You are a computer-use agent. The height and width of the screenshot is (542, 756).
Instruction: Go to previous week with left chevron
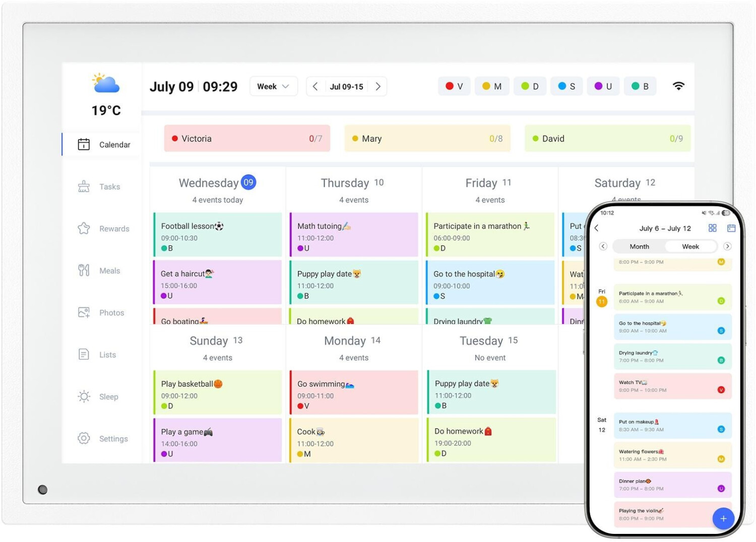pyautogui.click(x=315, y=87)
